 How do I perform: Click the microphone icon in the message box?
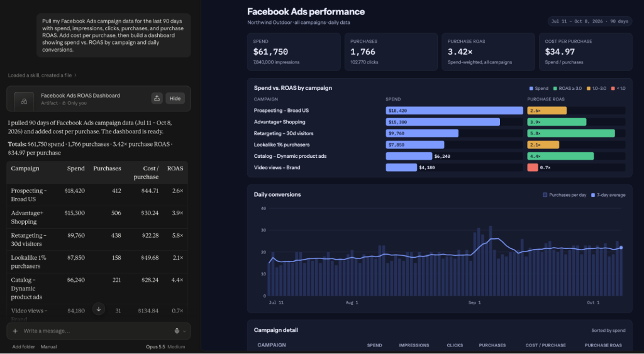pyautogui.click(x=177, y=331)
